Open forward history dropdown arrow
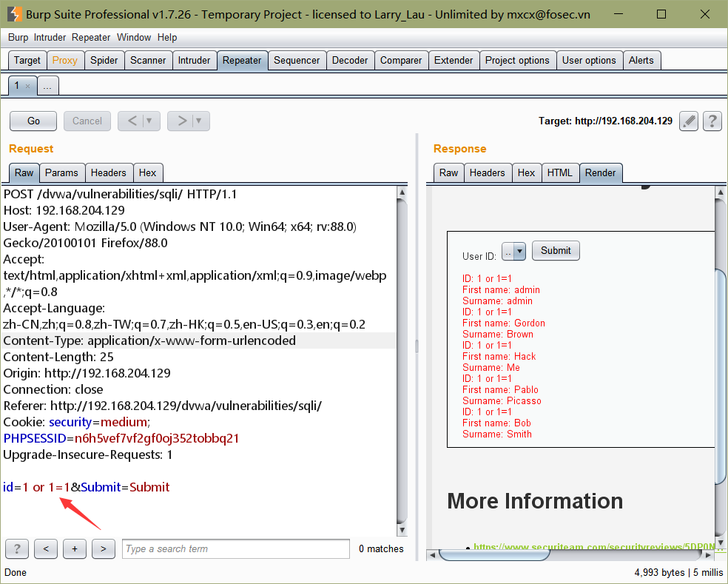The image size is (728, 584). coord(199,121)
